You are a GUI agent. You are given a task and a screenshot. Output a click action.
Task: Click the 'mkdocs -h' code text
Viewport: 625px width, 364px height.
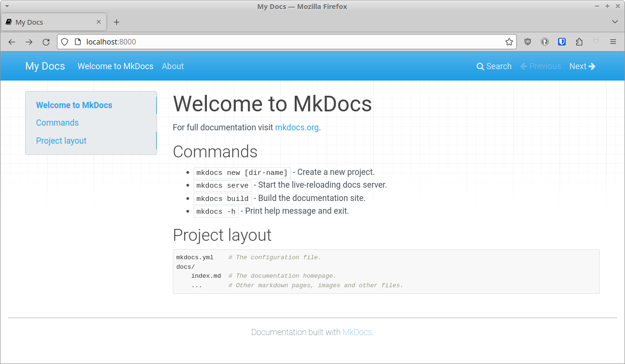tap(216, 211)
